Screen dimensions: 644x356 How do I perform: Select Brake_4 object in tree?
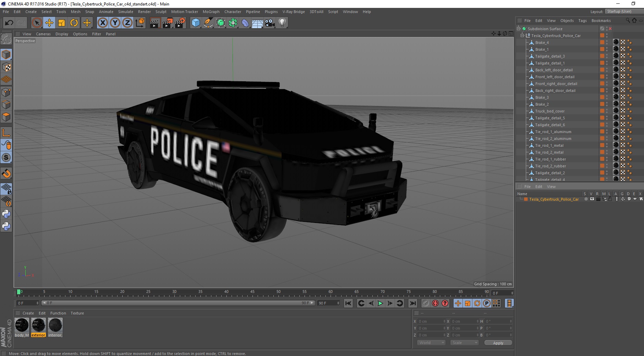coord(542,43)
